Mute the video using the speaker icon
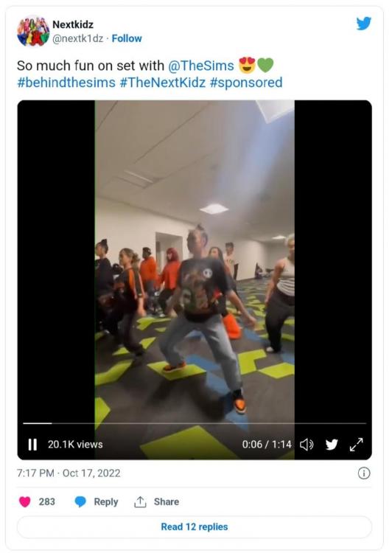 tap(307, 445)
